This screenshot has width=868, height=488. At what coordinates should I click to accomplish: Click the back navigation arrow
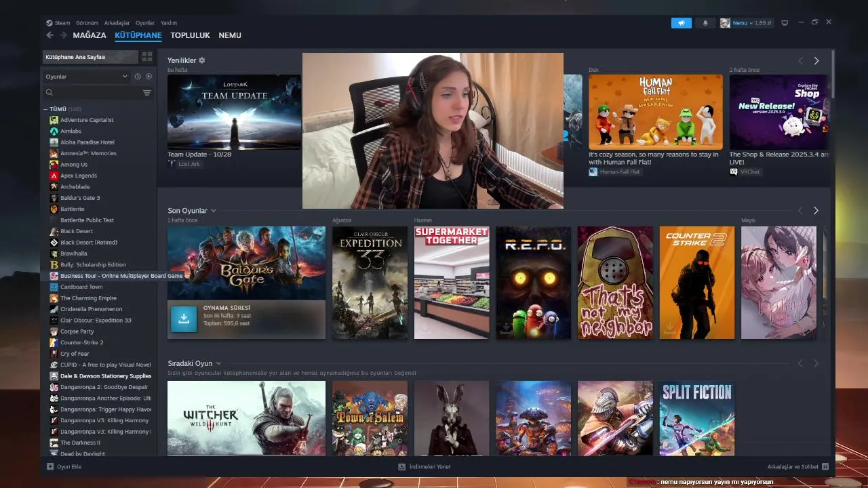pos(50,35)
